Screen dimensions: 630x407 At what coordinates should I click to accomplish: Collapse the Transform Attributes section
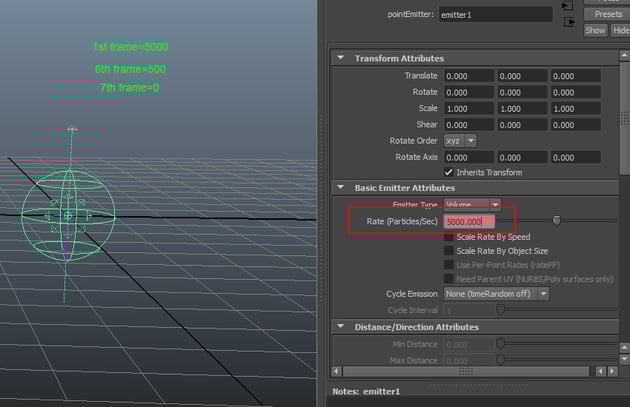click(x=341, y=58)
